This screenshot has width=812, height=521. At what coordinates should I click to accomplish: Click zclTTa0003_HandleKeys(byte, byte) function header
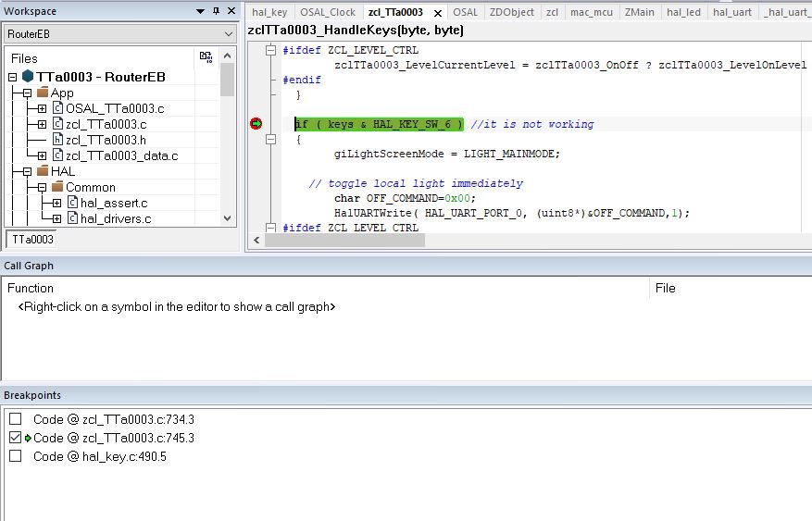pyautogui.click(x=356, y=30)
